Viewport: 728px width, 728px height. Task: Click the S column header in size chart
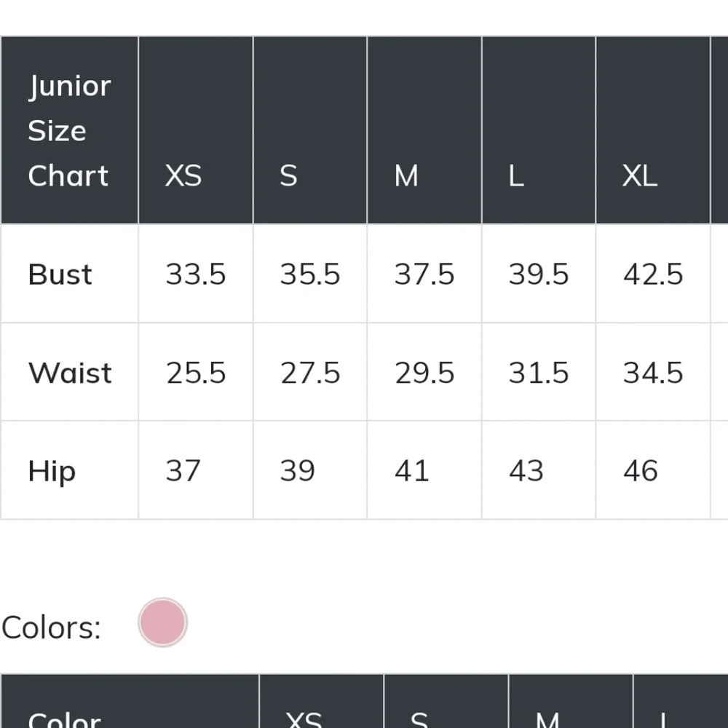310,130
